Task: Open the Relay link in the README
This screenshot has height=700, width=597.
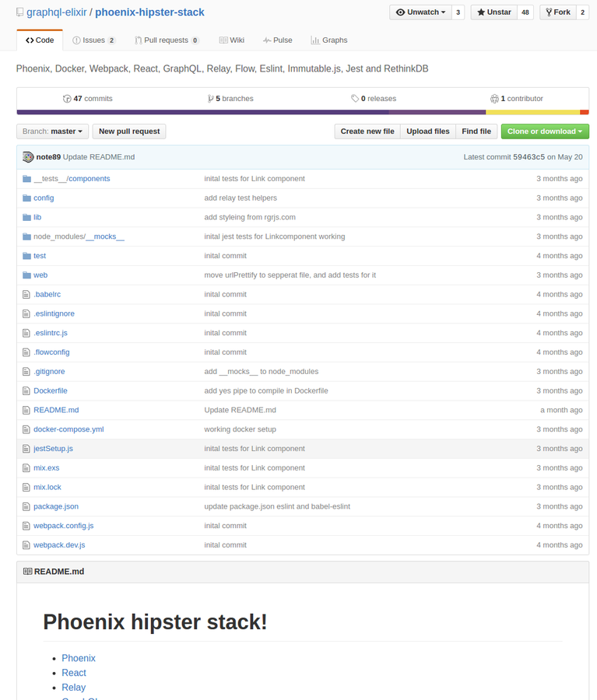Action: coord(74,688)
